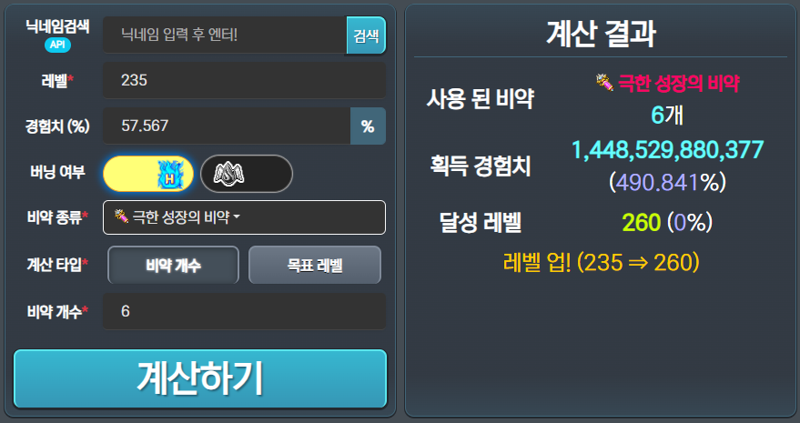The image size is (800, 423).
Task: Select the 비약 개수 calculation type
Action: 173,265
